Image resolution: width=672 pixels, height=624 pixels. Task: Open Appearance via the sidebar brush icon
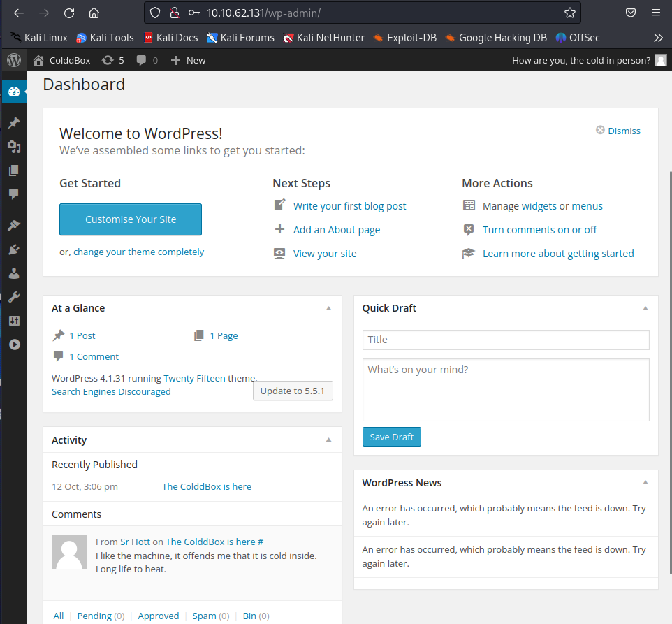[x=14, y=226]
